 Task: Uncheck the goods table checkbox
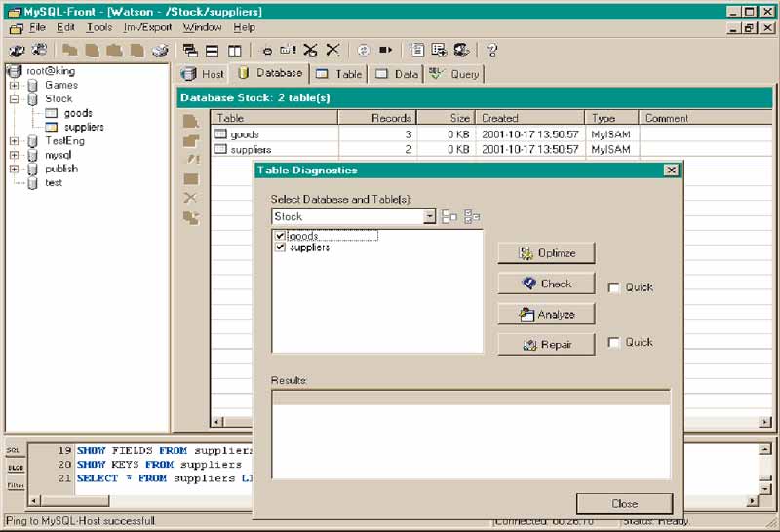(x=280, y=236)
